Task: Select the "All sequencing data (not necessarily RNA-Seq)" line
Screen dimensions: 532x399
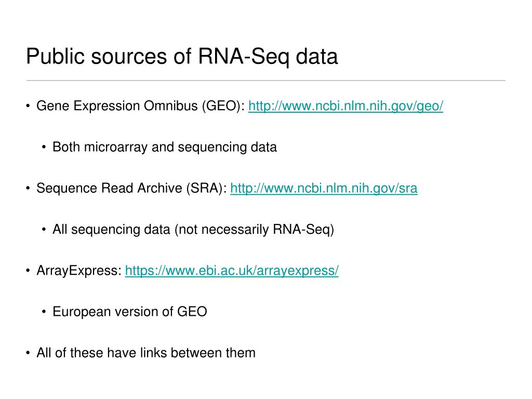Action: 193,230
